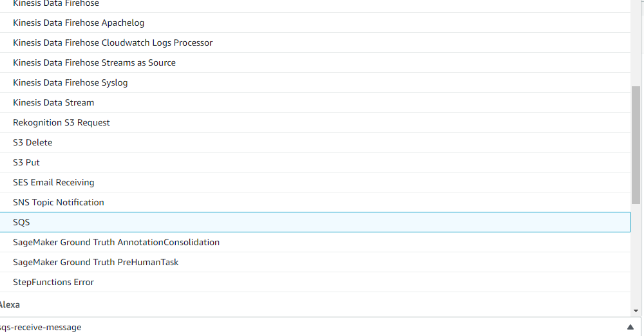Choose Rekognition S3 Request template

[x=315, y=122]
